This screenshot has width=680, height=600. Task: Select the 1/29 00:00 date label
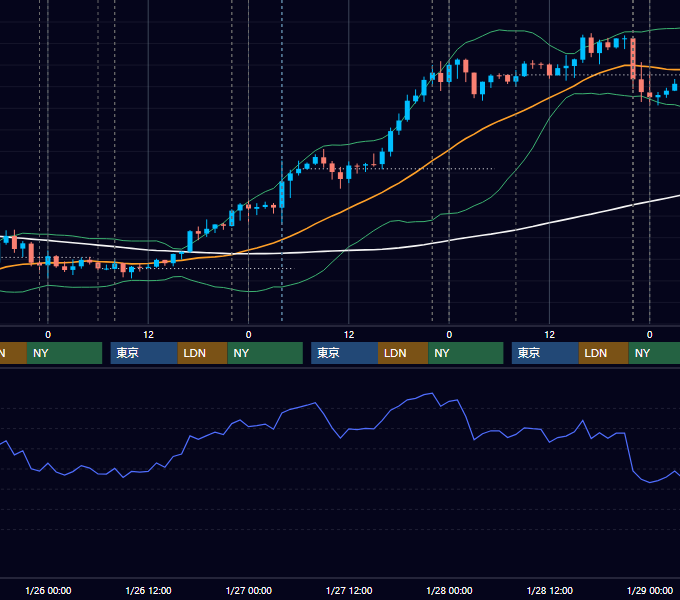coord(650,590)
